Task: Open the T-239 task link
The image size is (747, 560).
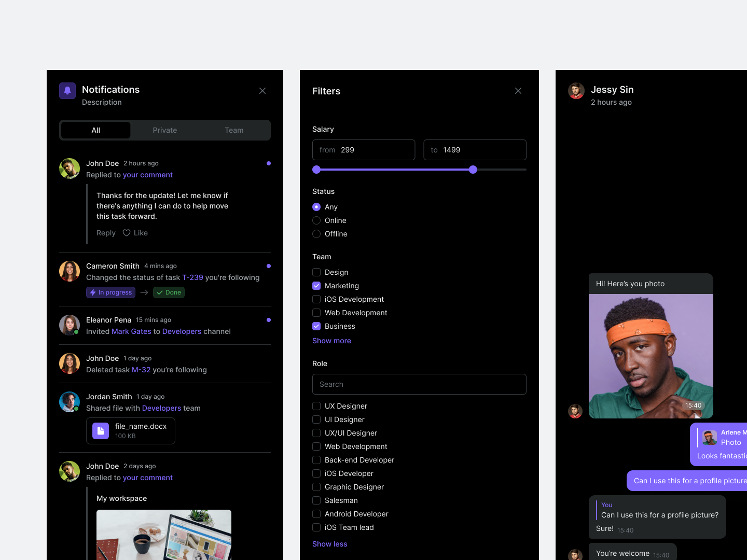Action: point(192,277)
